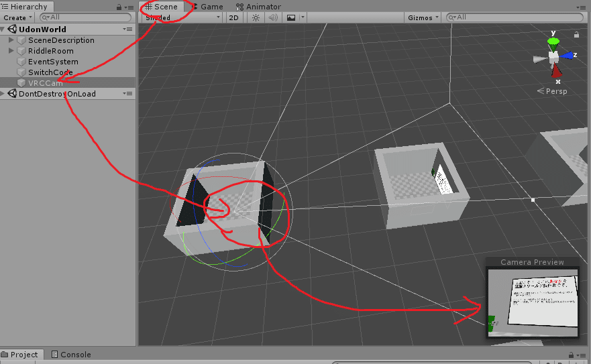Expand the DontDestroyOnLoad scene

point(3,93)
